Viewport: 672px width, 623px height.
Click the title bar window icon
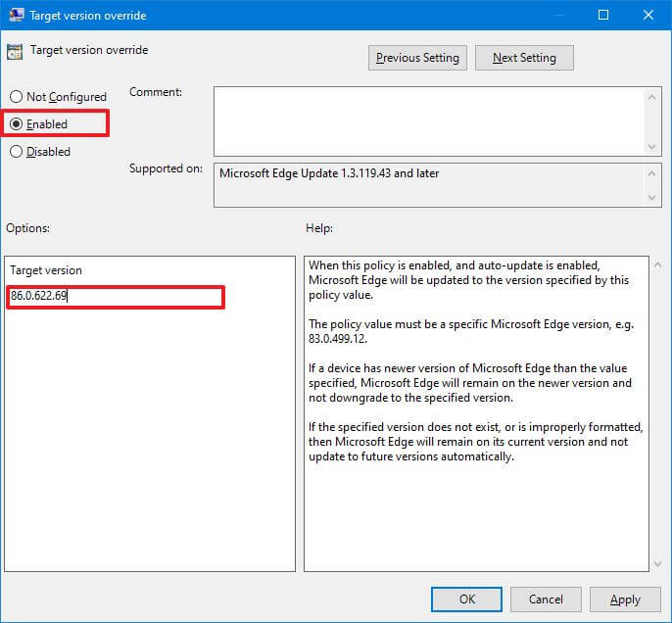tap(16, 15)
